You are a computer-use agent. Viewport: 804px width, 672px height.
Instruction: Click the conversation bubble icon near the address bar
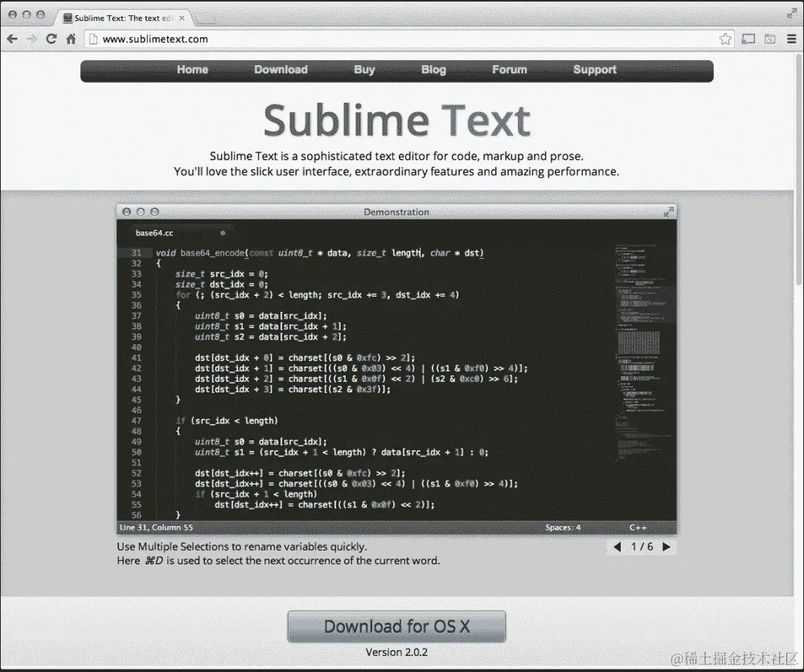[x=749, y=39]
